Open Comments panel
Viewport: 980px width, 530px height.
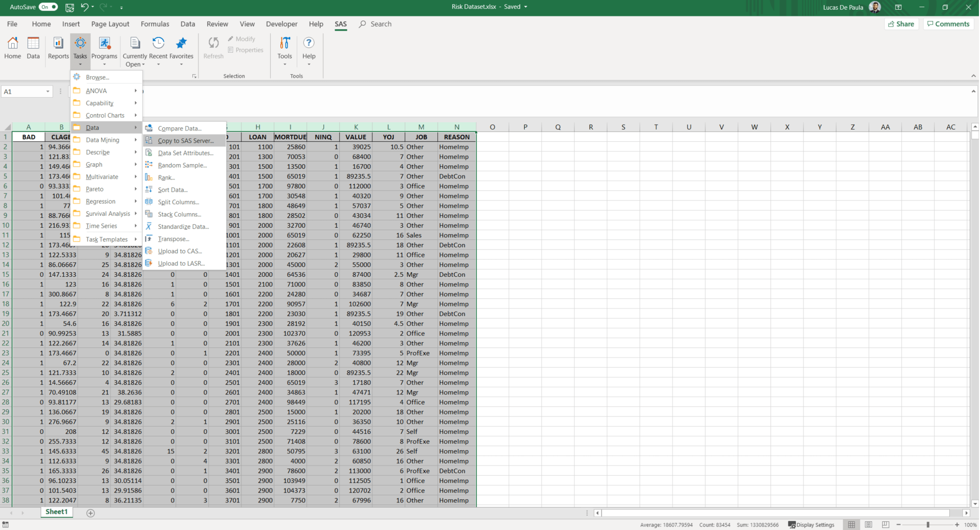948,24
